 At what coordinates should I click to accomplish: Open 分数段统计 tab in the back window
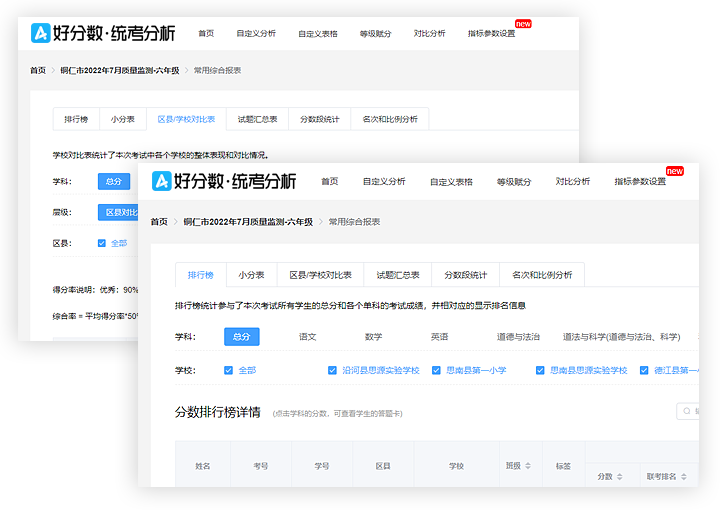[x=319, y=119]
